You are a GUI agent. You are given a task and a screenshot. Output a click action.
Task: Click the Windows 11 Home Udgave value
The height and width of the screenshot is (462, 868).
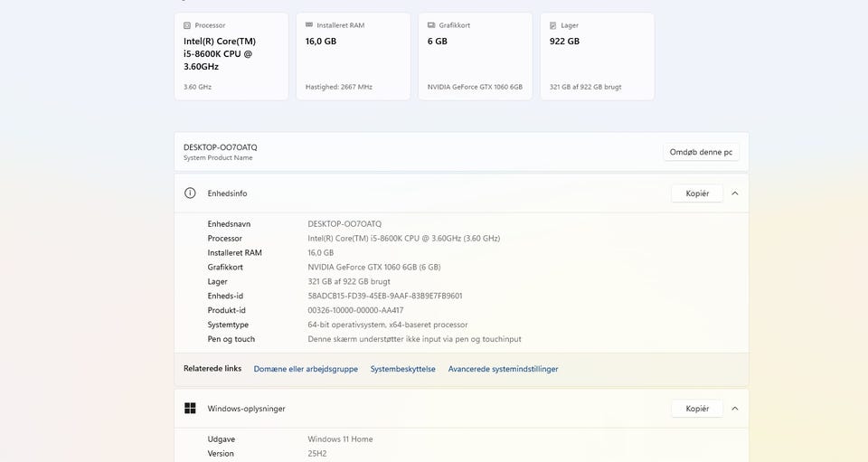click(340, 439)
